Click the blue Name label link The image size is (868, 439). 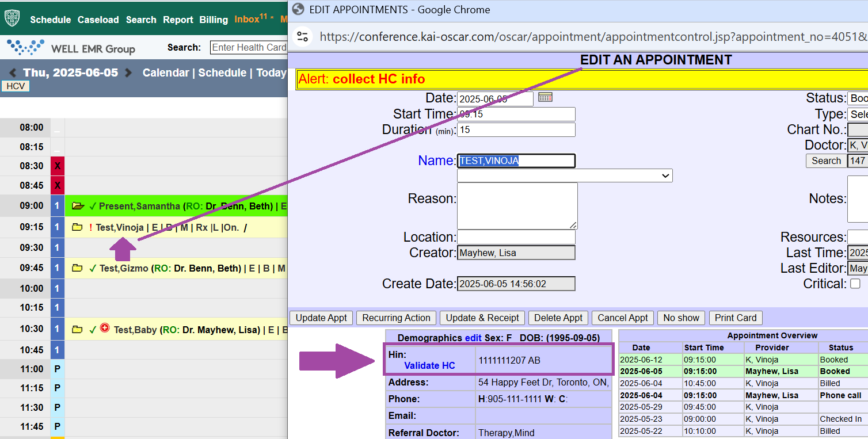(436, 161)
